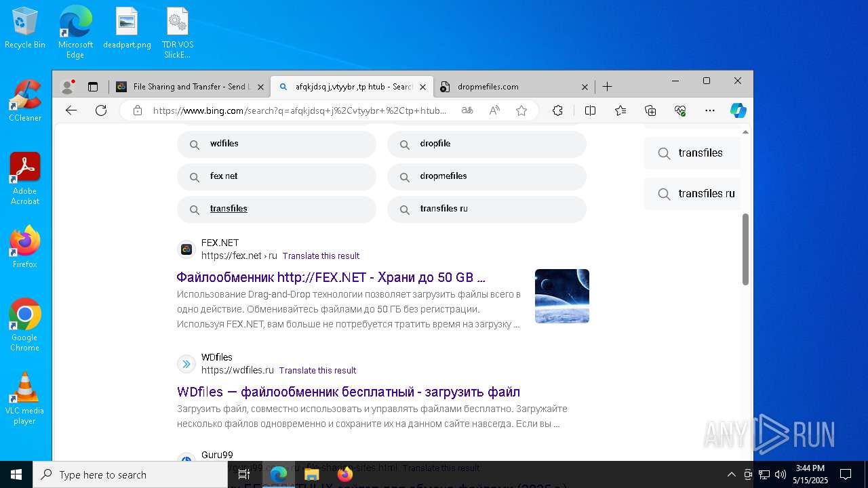Switch to dropmefiles.com tab
The height and width of the screenshot is (488, 868).
click(x=514, y=87)
